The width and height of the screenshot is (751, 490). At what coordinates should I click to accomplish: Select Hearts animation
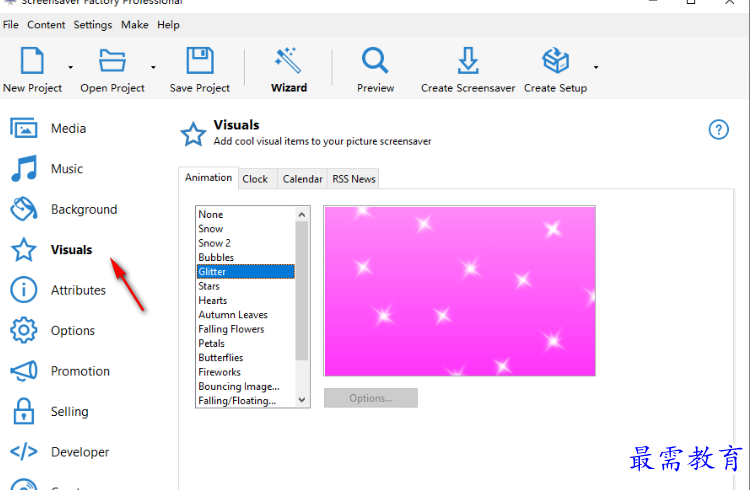pyautogui.click(x=246, y=300)
